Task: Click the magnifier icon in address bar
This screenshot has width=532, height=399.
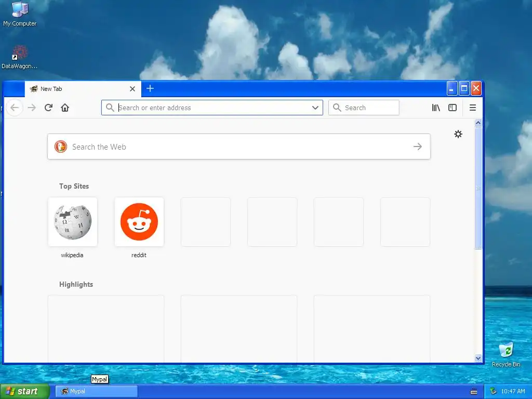Action: pyautogui.click(x=110, y=108)
